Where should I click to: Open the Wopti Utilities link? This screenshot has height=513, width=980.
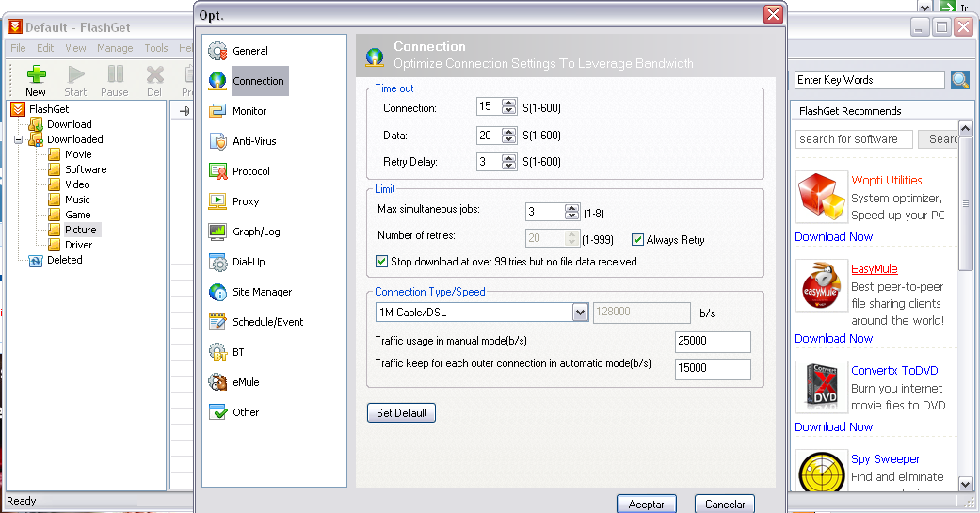(x=886, y=180)
